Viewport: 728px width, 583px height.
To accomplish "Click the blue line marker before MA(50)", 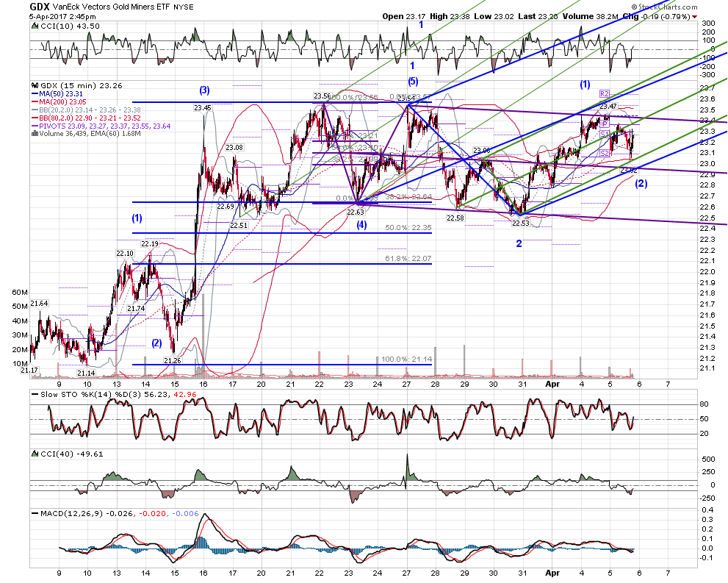I will (35, 94).
